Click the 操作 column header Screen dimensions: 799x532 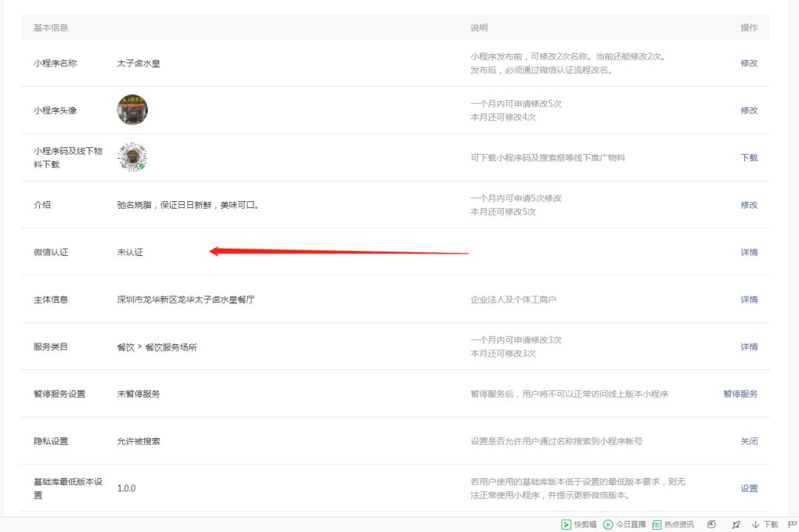pyautogui.click(x=749, y=27)
